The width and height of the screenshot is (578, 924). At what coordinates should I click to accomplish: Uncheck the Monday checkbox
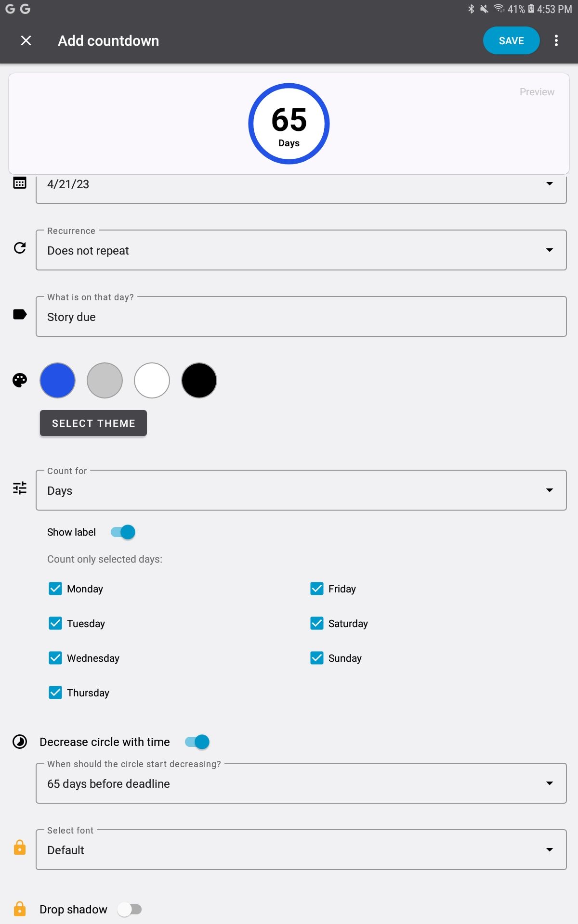(x=55, y=589)
